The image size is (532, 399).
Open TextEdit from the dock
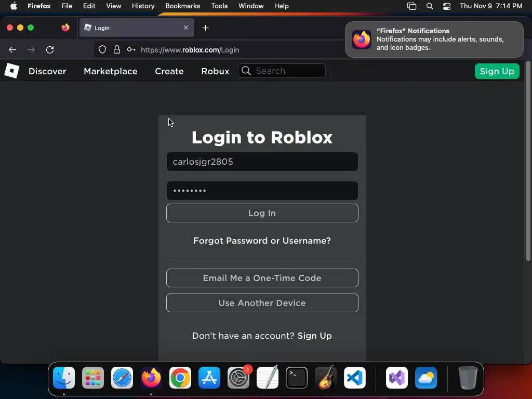(x=268, y=378)
